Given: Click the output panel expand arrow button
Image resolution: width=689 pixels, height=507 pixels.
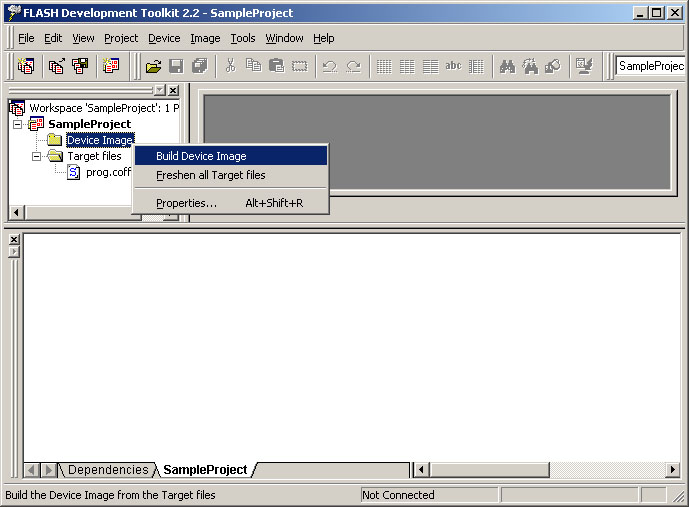Looking at the screenshot, I should [x=14, y=252].
